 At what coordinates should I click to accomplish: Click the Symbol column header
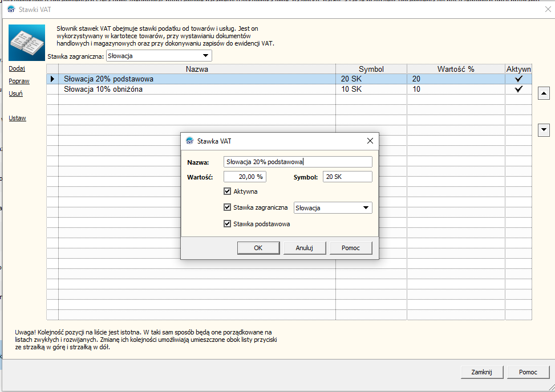click(371, 69)
